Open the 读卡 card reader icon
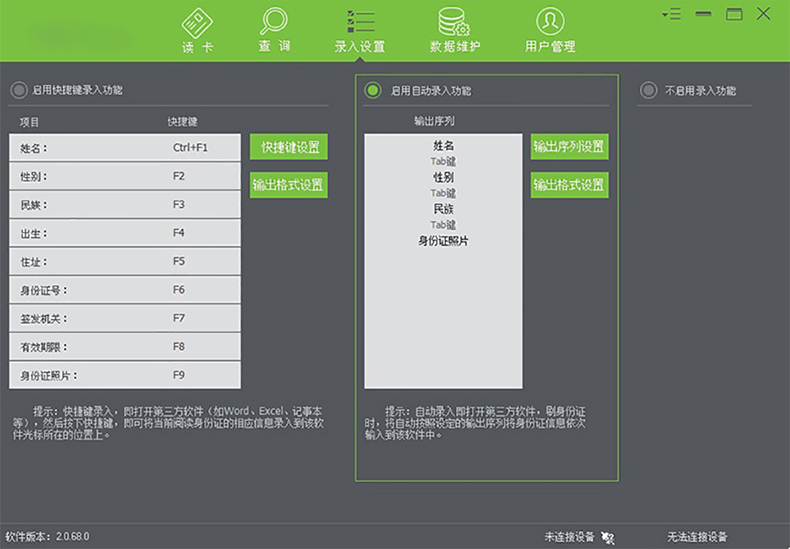The image size is (790, 549). (x=197, y=22)
